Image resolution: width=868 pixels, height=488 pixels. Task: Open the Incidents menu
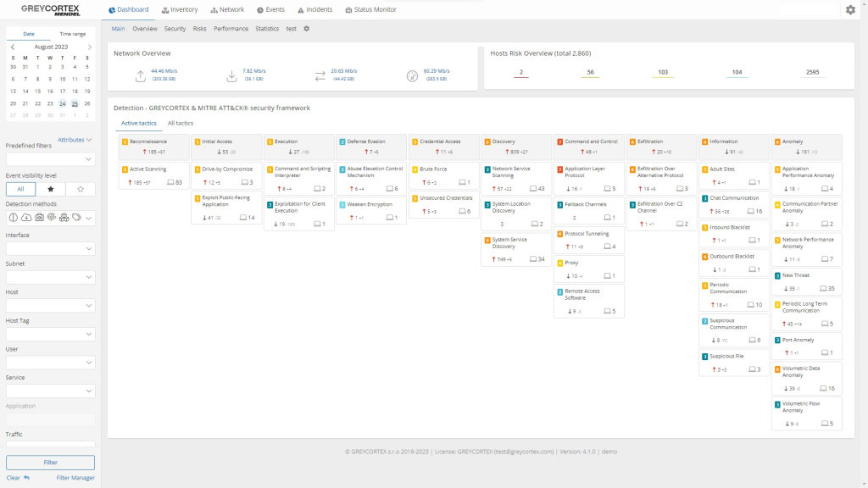[316, 10]
